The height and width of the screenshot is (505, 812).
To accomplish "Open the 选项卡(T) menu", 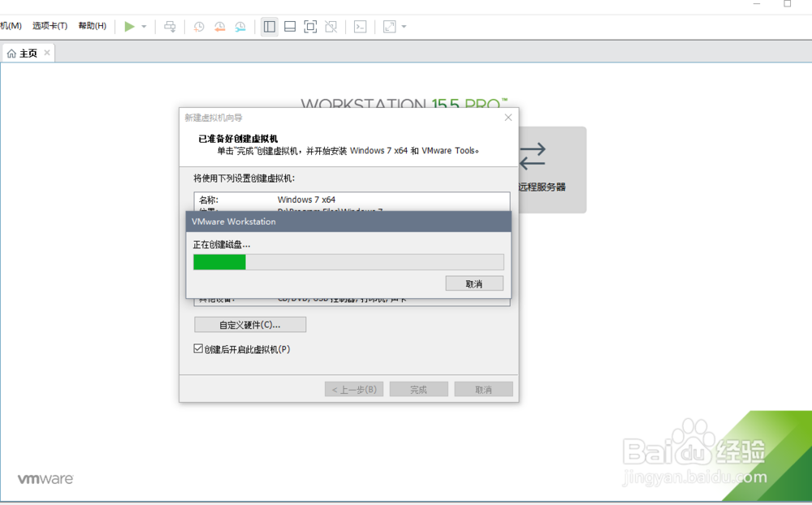I will click(50, 26).
